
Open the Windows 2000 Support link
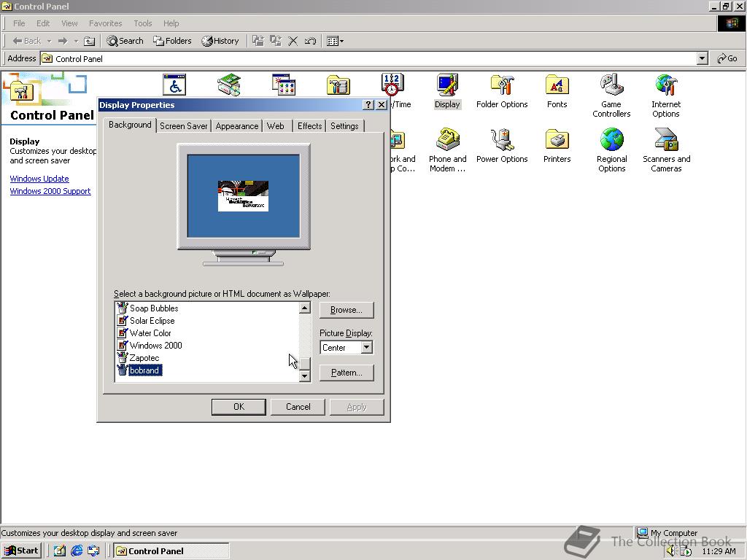[x=50, y=191]
